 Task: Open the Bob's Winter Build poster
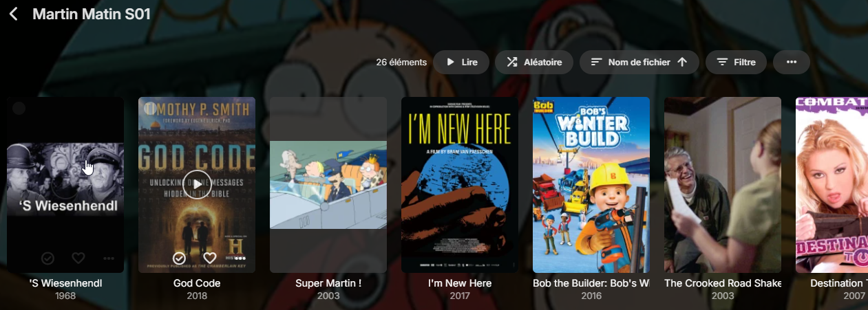(x=591, y=184)
